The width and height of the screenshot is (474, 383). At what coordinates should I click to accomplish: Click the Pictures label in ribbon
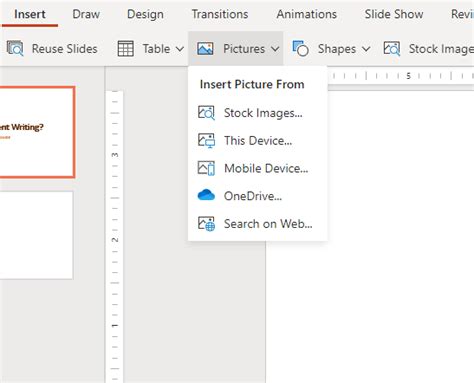tap(244, 49)
